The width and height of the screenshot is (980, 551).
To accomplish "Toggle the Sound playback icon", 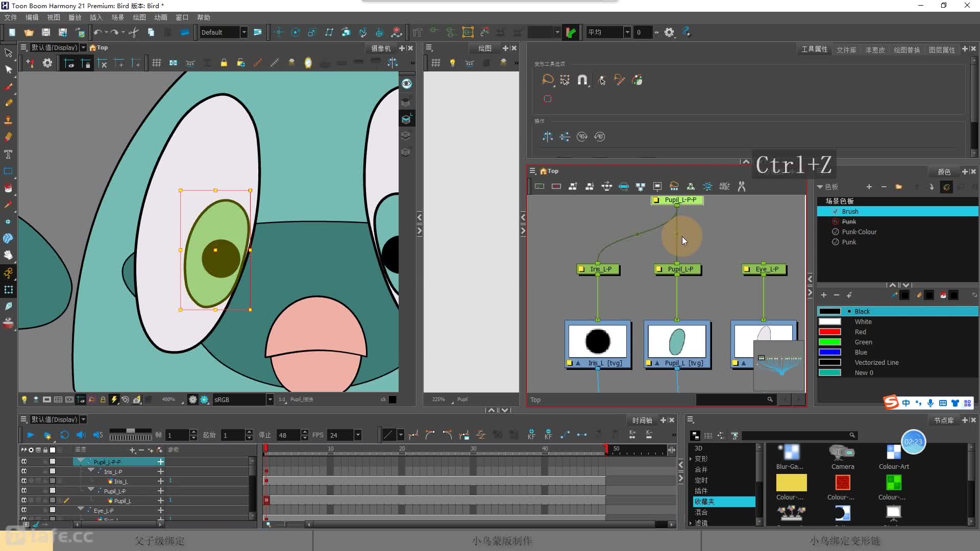I will tap(81, 435).
